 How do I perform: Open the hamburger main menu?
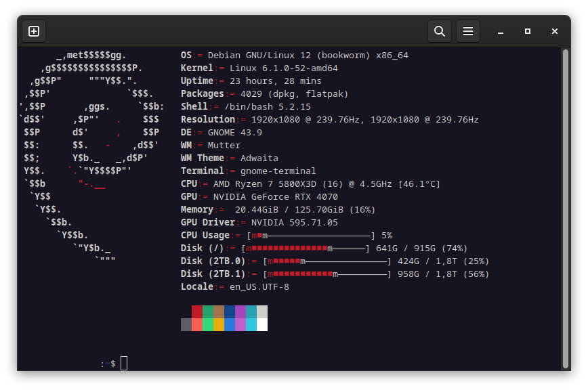click(x=467, y=31)
